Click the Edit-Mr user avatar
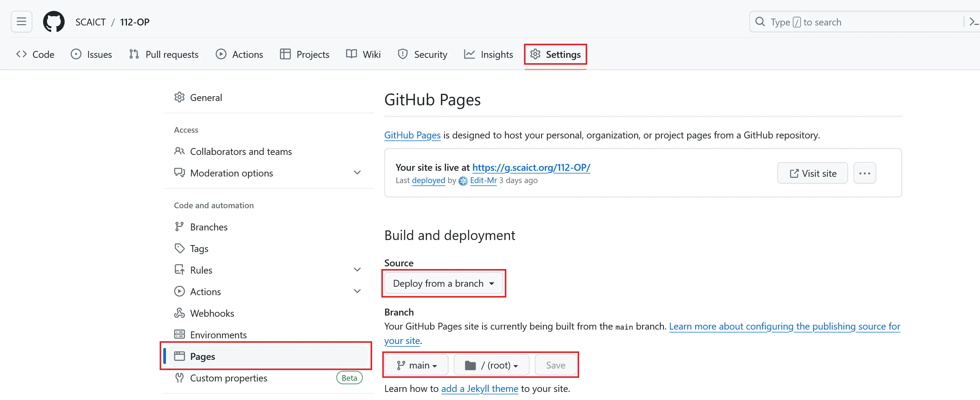The width and height of the screenshot is (980, 400). [x=463, y=181]
